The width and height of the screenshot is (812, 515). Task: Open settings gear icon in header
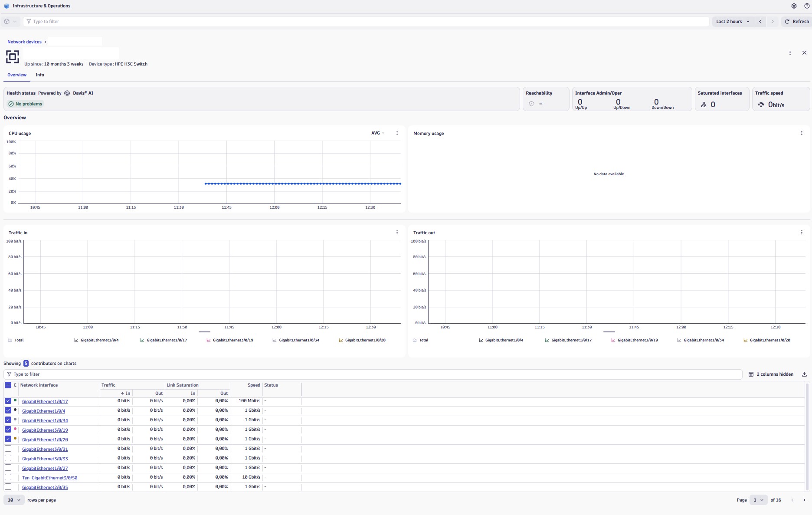pyautogui.click(x=794, y=6)
